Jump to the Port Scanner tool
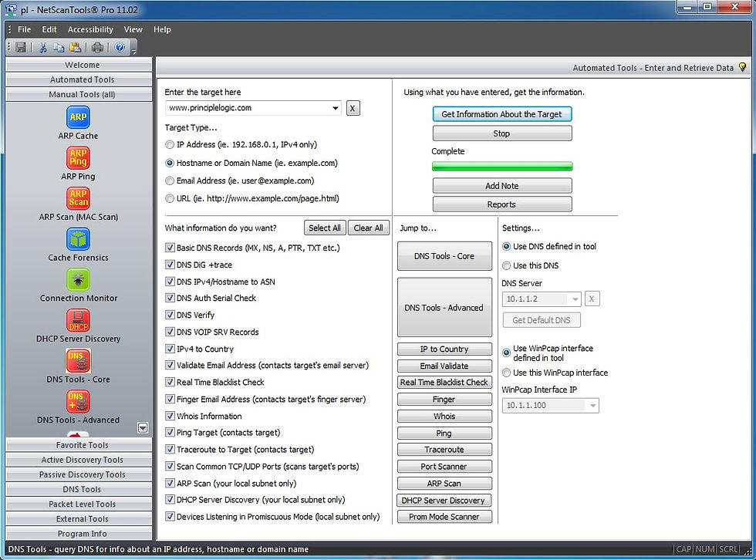This screenshot has width=756, height=560. tap(444, 467)
